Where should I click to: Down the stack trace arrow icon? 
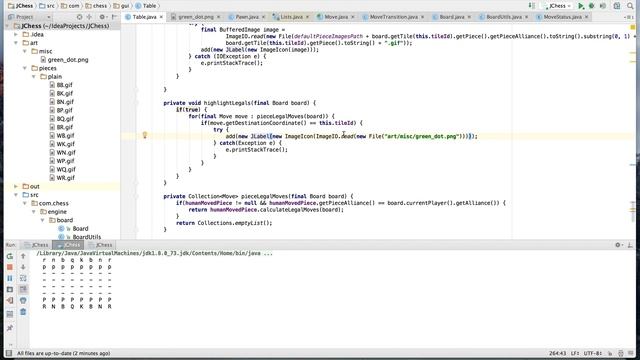pos(23,267)
